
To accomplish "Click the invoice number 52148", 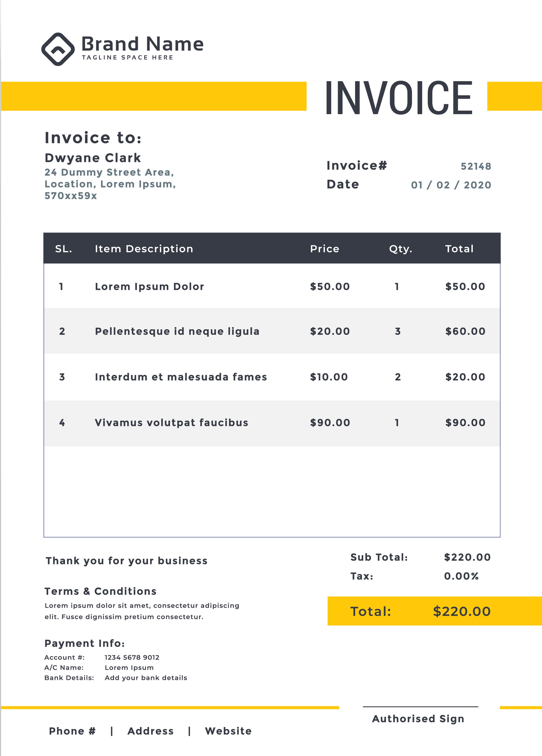I will (x=476, y=166).
